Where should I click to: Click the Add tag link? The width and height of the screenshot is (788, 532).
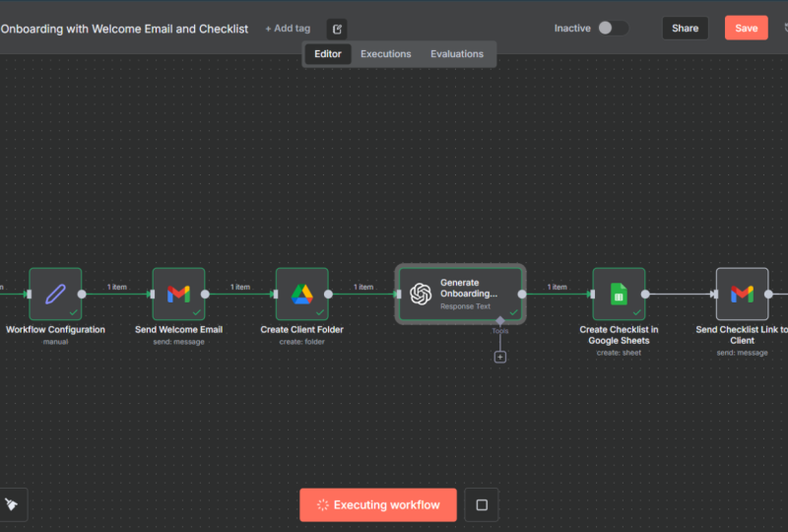[288, 29]
